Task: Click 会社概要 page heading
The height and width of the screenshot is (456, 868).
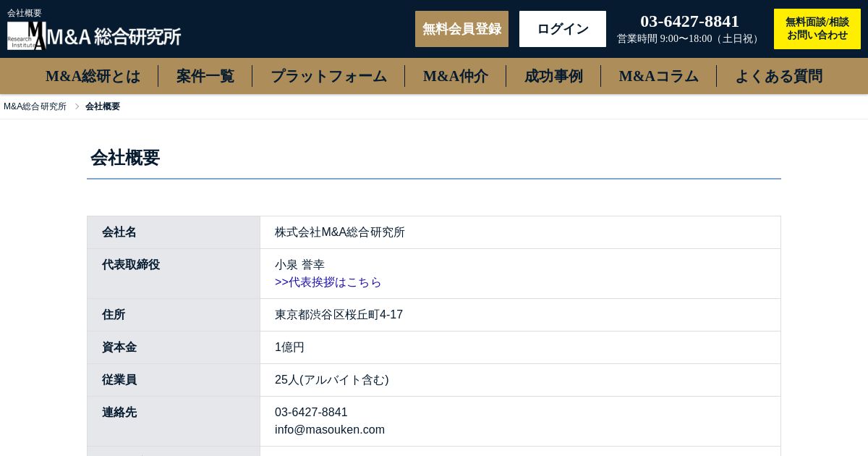Action: [125, 157]
